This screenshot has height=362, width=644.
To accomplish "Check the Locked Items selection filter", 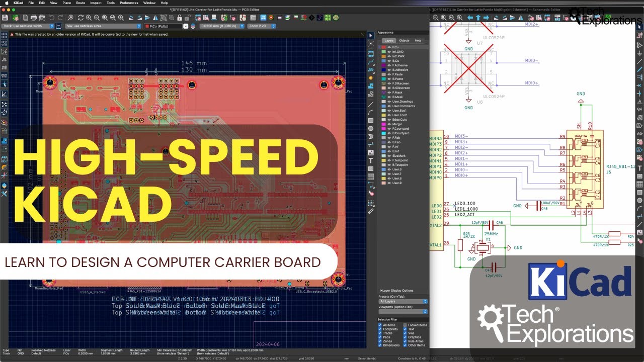I will [x=405, y=325].
